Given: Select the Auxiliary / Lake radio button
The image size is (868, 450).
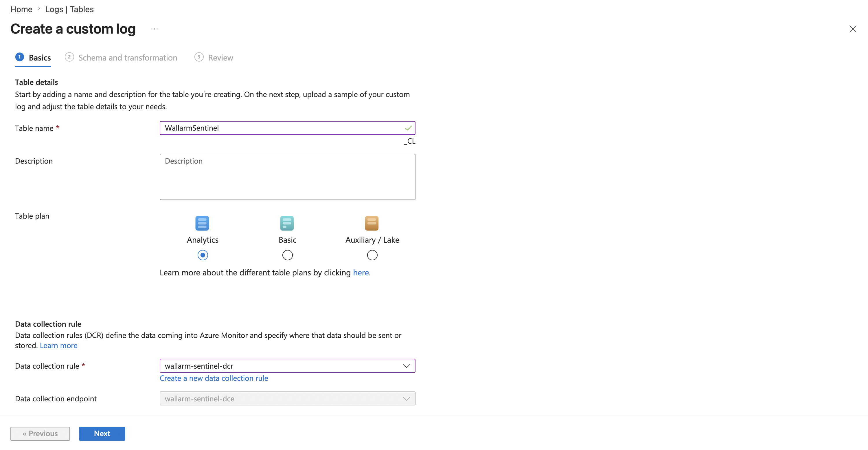Looking at the screenshot, I should (372, 255).
